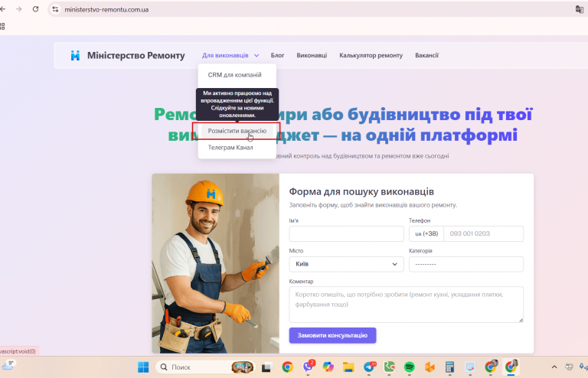Open Snipping Tool from the taskbar
The height and width of the screenshot is (378, 588).
coord(470,367)
